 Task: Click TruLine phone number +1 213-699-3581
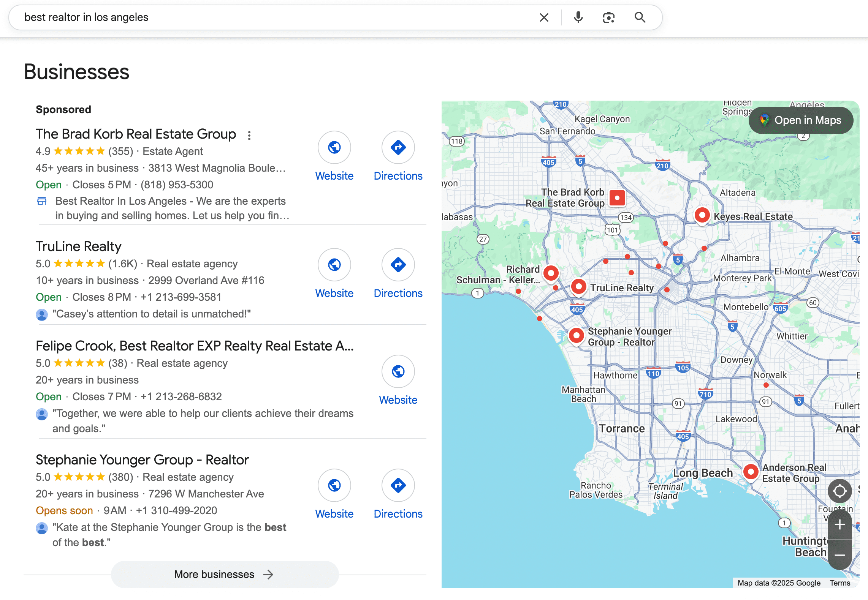(181, 297)
